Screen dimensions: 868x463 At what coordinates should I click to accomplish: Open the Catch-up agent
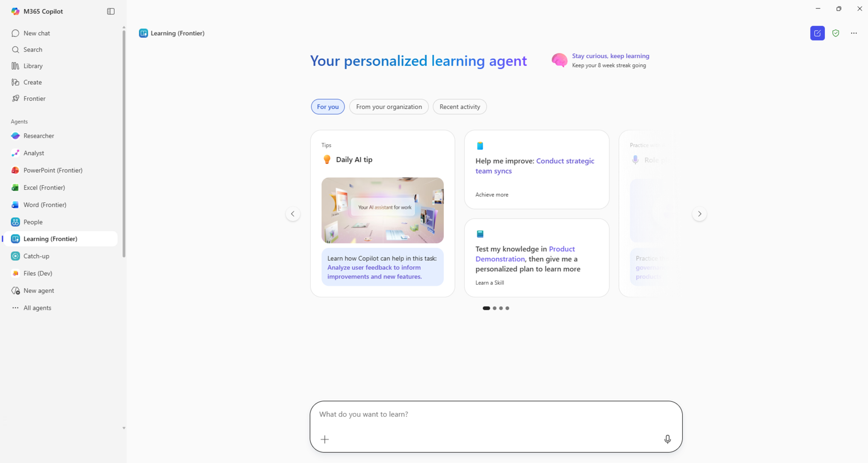pyautogui.click(x=36, y=256)
